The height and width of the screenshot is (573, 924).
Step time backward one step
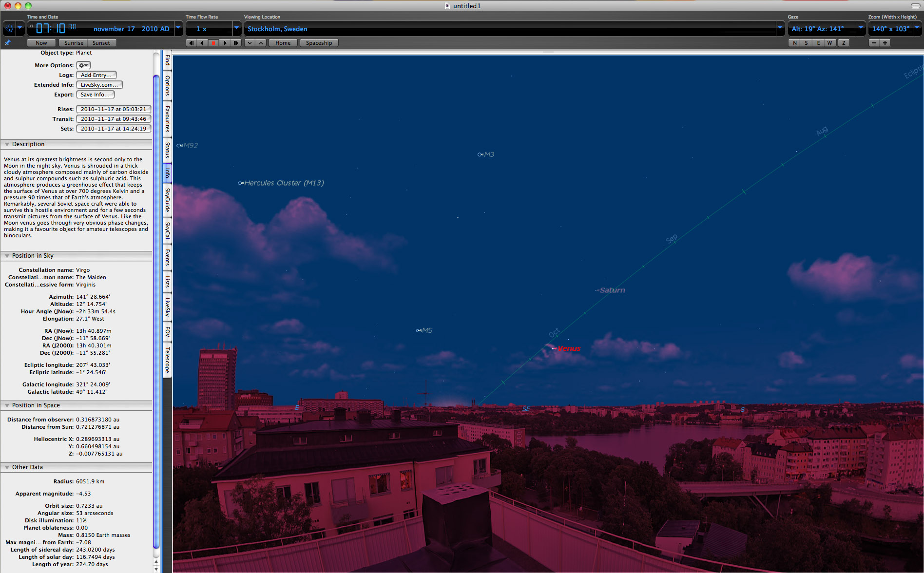[x=191, y=43]
